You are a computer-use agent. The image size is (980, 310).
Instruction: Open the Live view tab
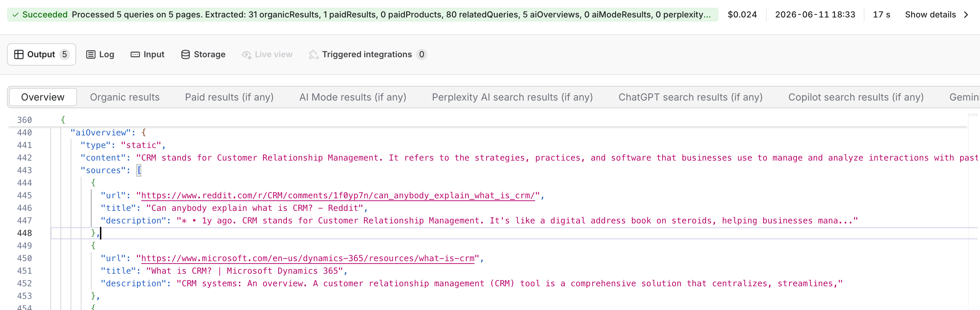click(267, 54)
